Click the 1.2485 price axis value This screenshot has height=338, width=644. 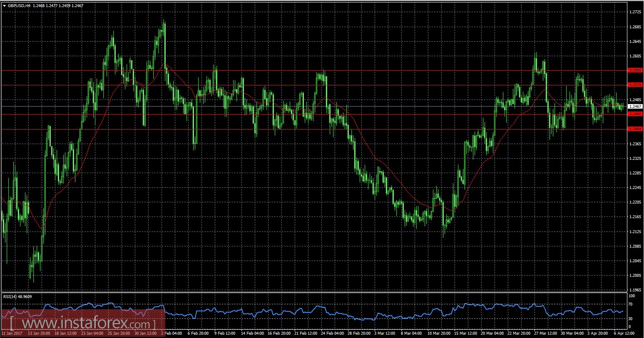(x=636, y=100)
